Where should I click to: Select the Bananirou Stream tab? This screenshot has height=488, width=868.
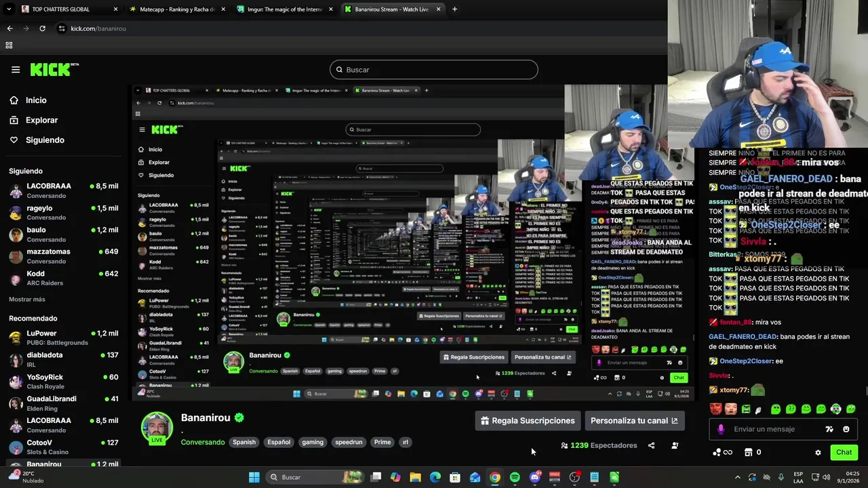pyautogui.click(x=392, y=9)
